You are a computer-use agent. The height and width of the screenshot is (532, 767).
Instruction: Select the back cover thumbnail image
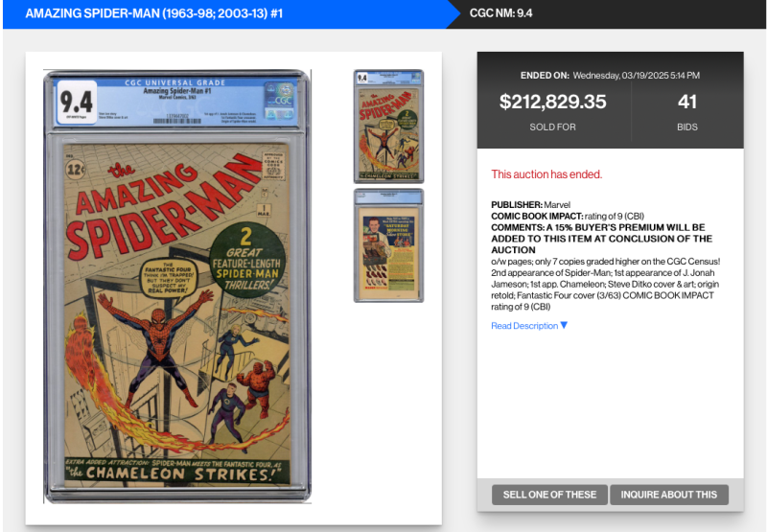[388, 245]
